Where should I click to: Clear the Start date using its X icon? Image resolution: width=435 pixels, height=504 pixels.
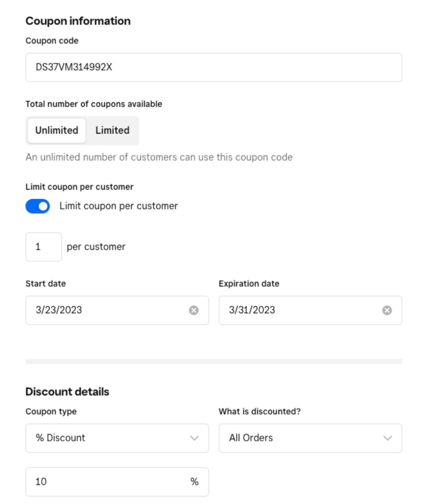click(193, 310)
